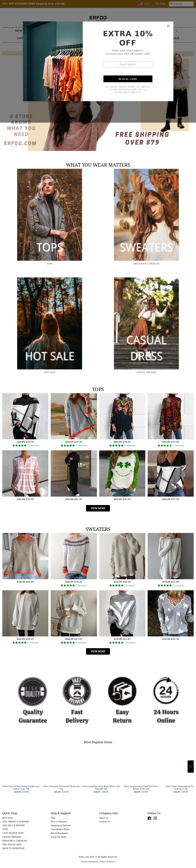196x868 pixels.
Task: Open the Track My Order link
Action: 59,837
